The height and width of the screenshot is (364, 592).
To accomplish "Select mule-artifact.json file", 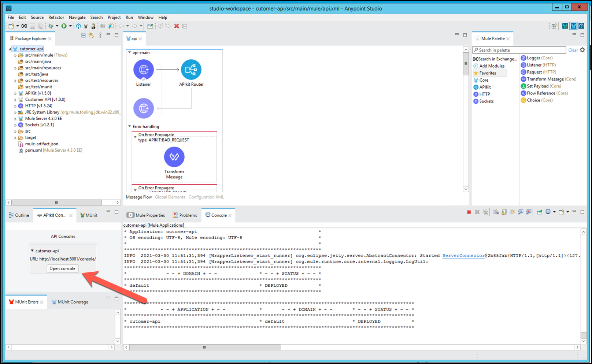I will click(38, 144).
